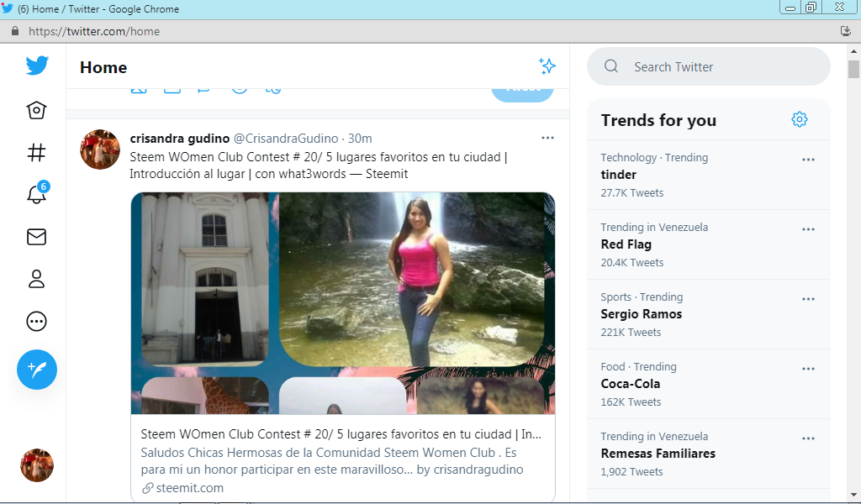Open options menu for tinder trend

coord(808,160)
